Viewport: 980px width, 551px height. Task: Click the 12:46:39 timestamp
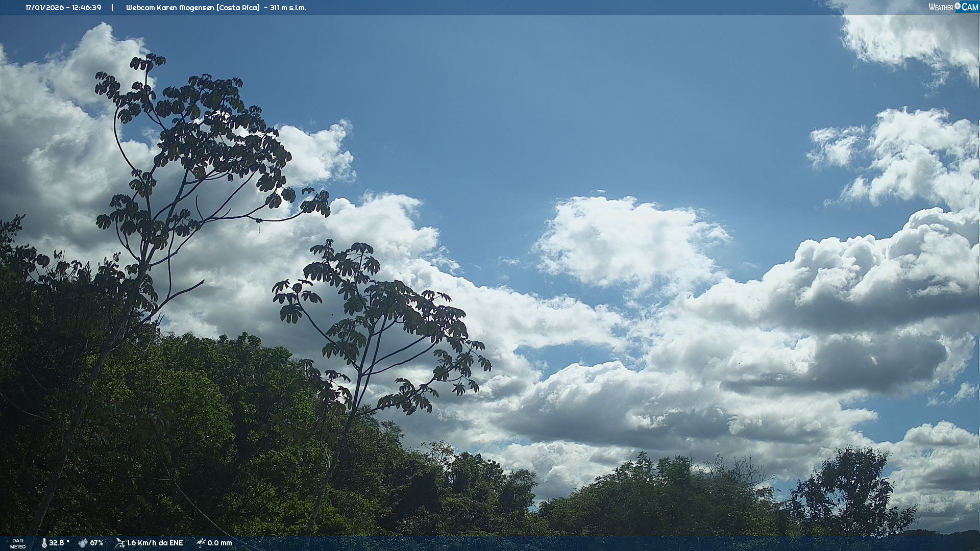pos(86,8)
